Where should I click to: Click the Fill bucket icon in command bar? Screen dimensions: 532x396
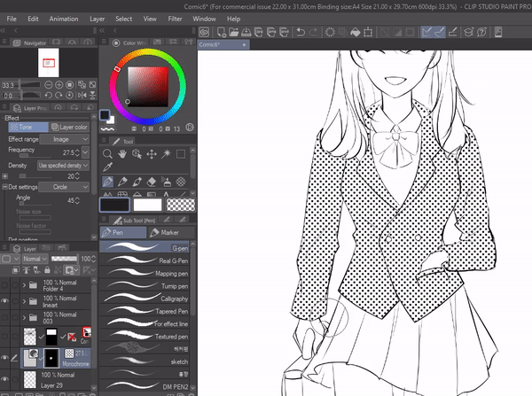pos(353,32)
